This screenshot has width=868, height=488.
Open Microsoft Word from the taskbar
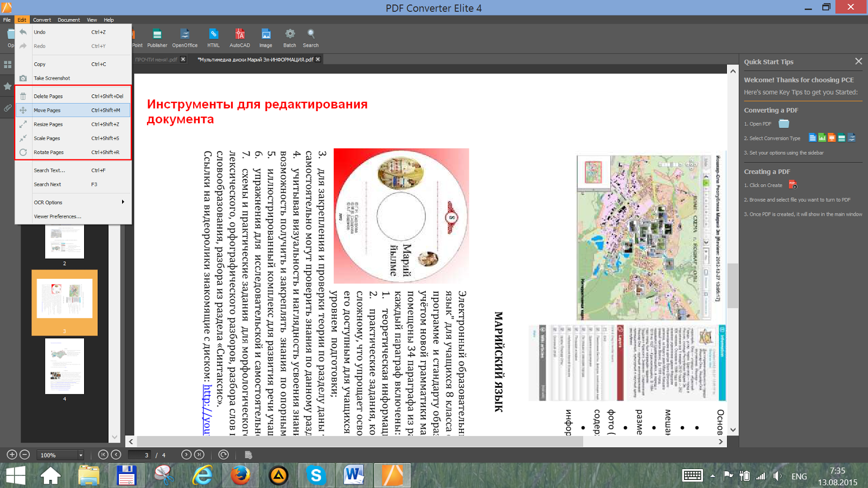click(354, 476)
